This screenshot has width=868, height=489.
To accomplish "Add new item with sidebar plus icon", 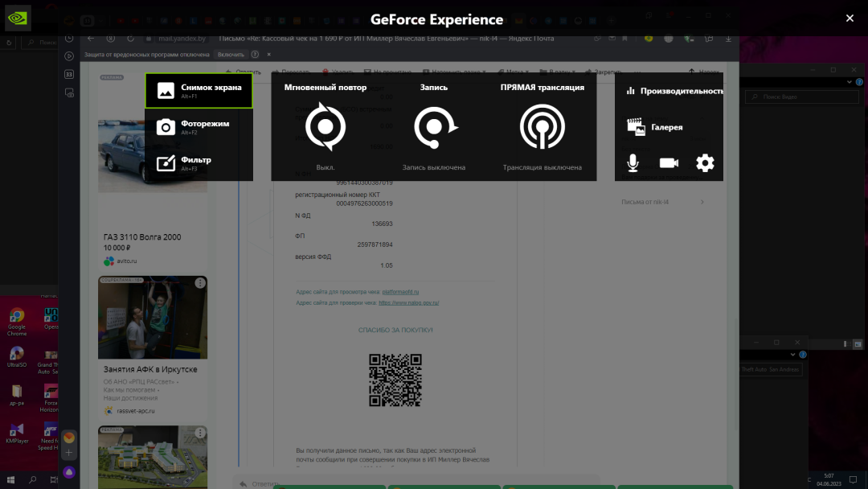I will (68, 453).
